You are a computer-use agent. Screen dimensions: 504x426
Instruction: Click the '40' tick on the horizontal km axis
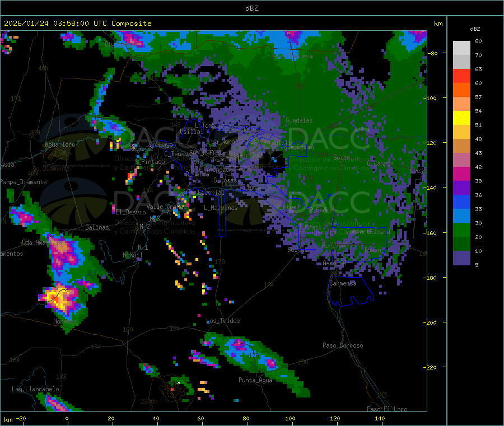tap(156, 418)
